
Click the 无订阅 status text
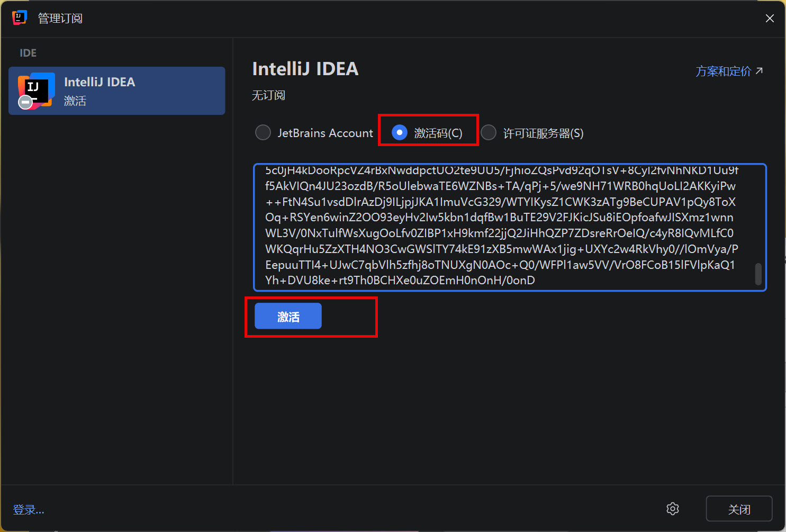pyautogui.click(x=268, y=95)
